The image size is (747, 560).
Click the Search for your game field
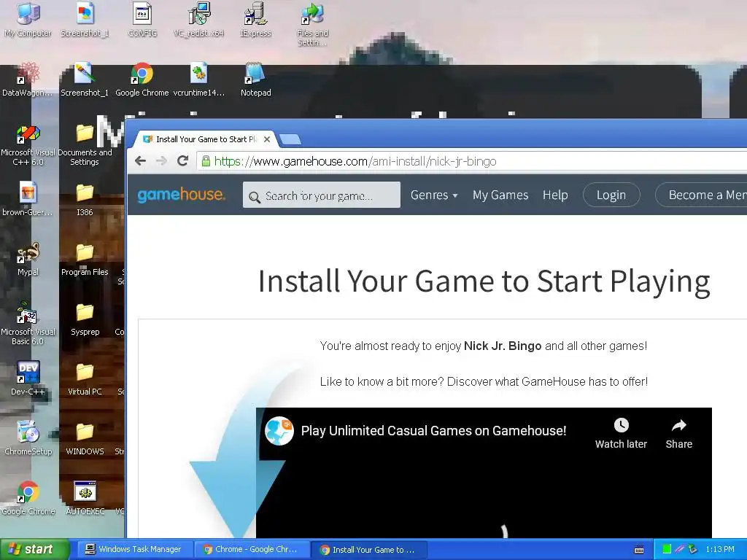[x=322, y=195]
